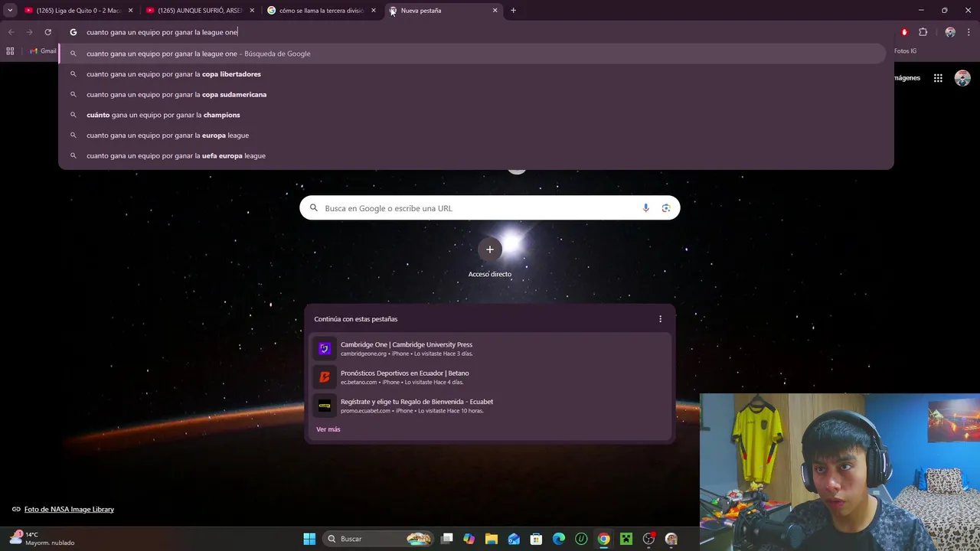Image resolution: width=980 pixels, height=551 pixels.
Task: Launch Microsoft Edge from taskbar
Action: (x=559, y=539)
